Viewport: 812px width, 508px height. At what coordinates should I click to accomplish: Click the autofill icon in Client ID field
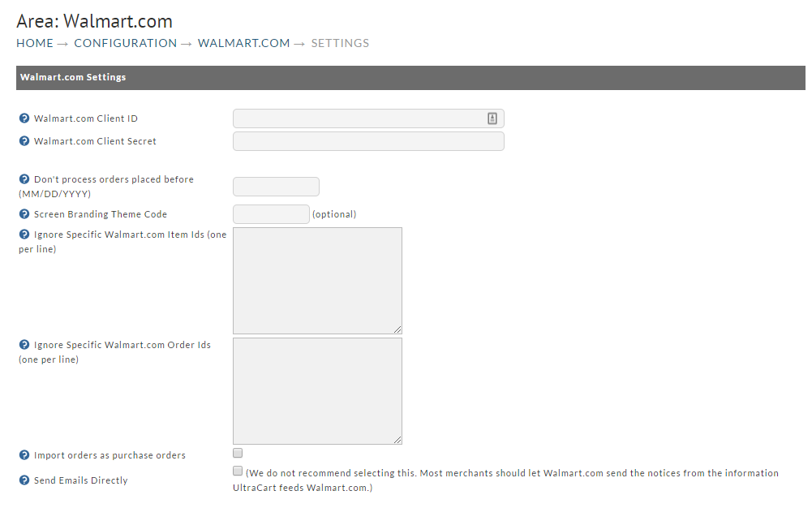492,118
